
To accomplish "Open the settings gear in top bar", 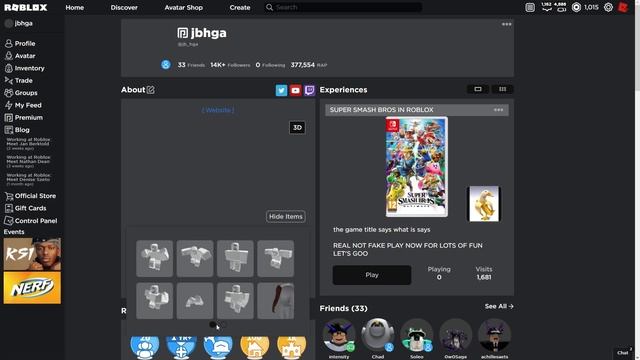I will 608,7.
